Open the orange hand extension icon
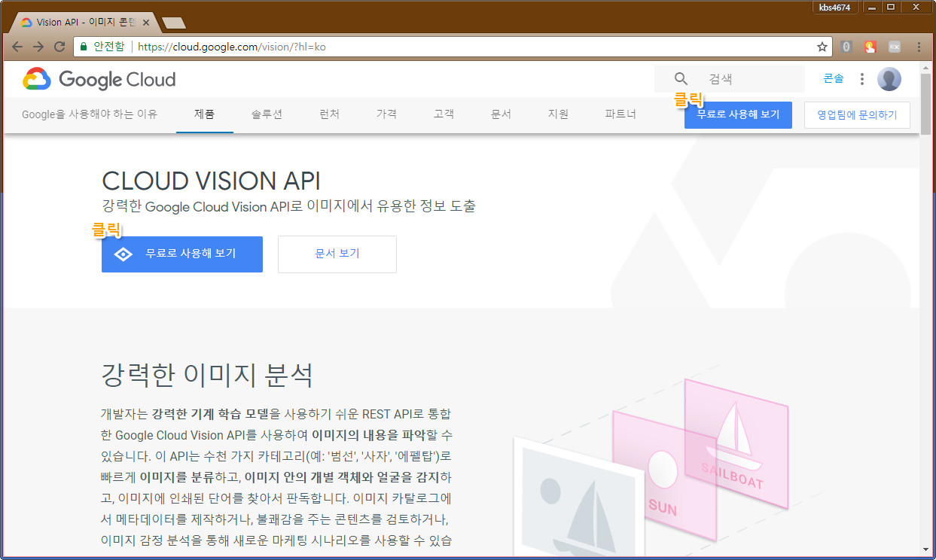The height and width of the screenshot is (560, 936). pyautogui.click(x=870, y=47)
